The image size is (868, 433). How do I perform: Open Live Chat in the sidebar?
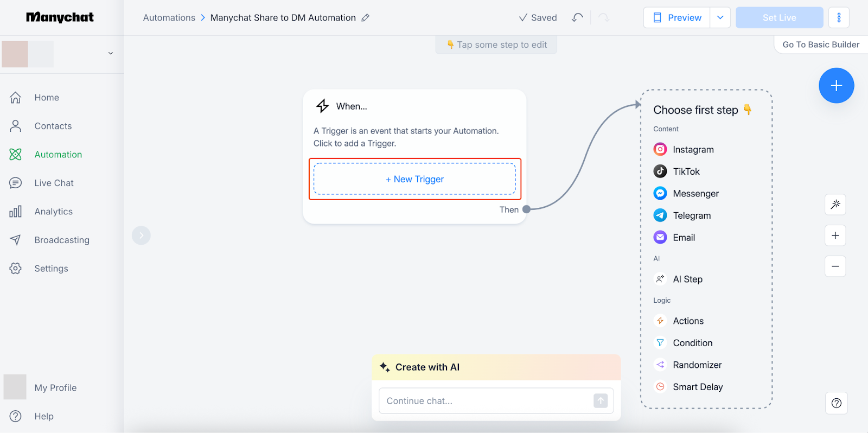pyautogui.click(x=54, y=183)
